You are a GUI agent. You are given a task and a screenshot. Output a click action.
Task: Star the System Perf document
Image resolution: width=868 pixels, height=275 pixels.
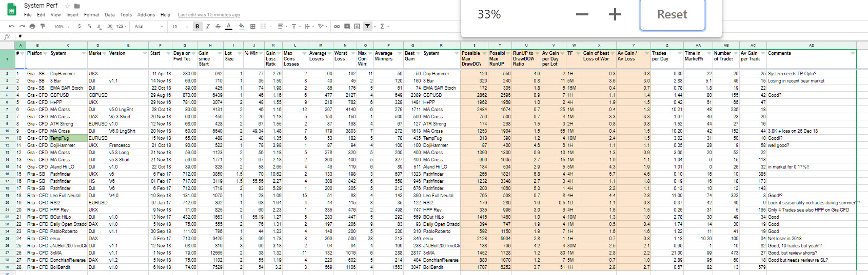[67, 6]
